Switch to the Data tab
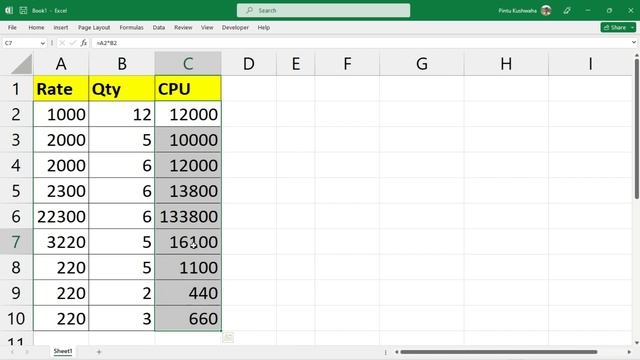640x360 pixels. tap(159, 27)
